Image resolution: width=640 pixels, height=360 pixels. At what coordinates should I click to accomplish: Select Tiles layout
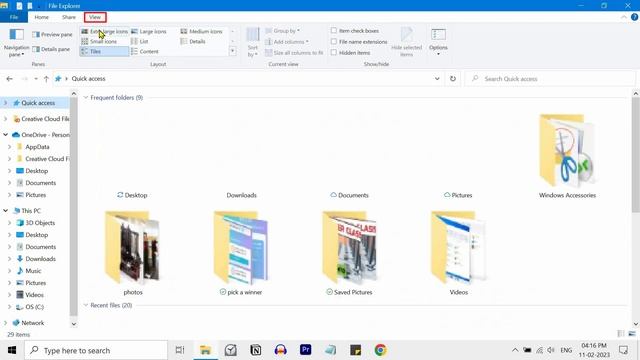(104, 51)
